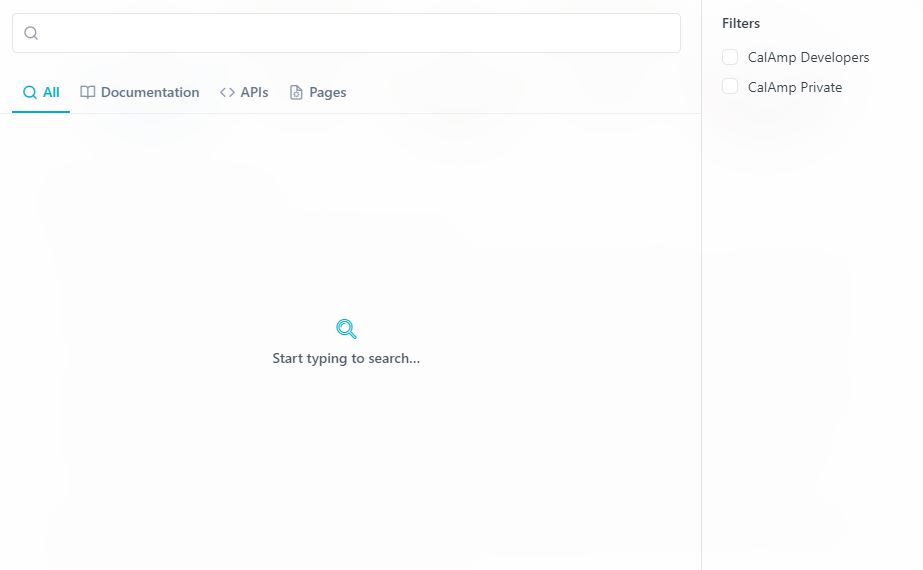Open the APIs tab
Image resolution: width=923 pixels, height=570 pixels.
coord(244,92)
